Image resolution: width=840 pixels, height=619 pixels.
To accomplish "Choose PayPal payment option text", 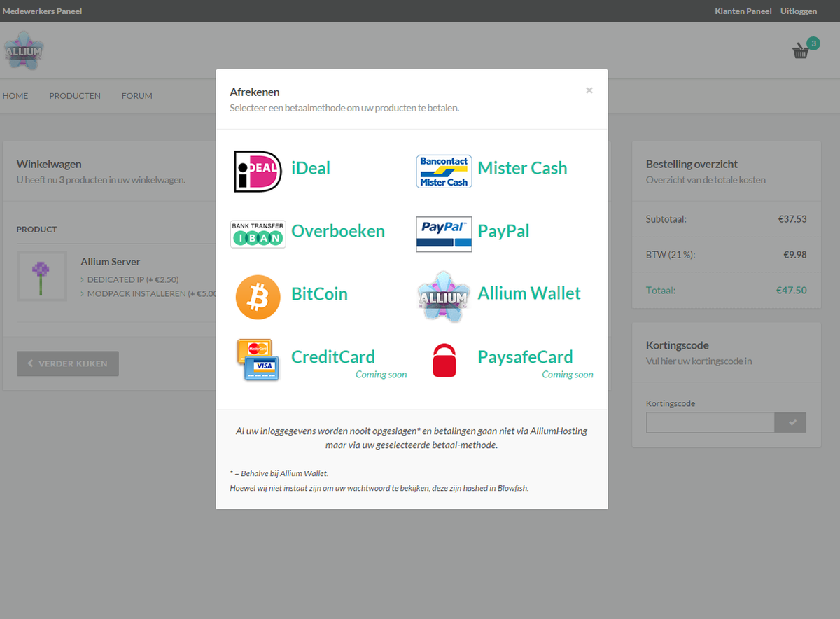I will (x=503, y=231).
